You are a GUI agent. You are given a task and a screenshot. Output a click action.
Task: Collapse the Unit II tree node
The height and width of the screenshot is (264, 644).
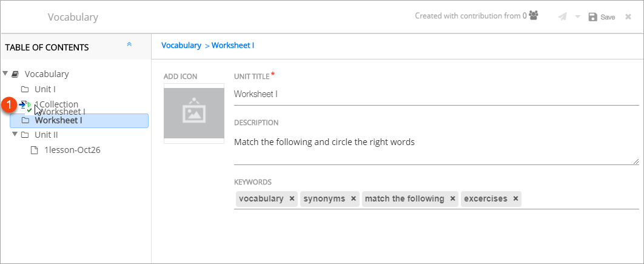(x=15, y=134)
